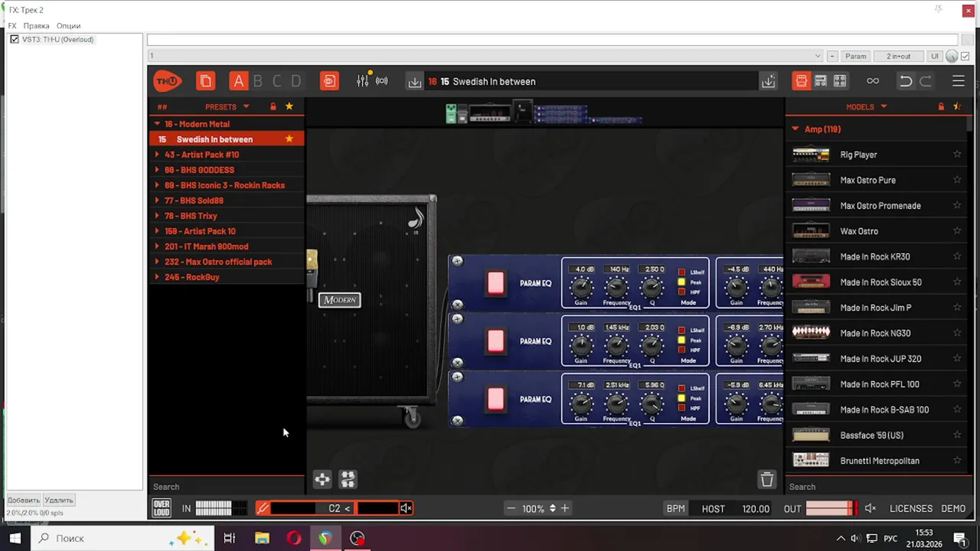This screenshot has width=980, height=551.
Task: Toggle power on the middle PARAM EQ
Action: coord(495,341)
